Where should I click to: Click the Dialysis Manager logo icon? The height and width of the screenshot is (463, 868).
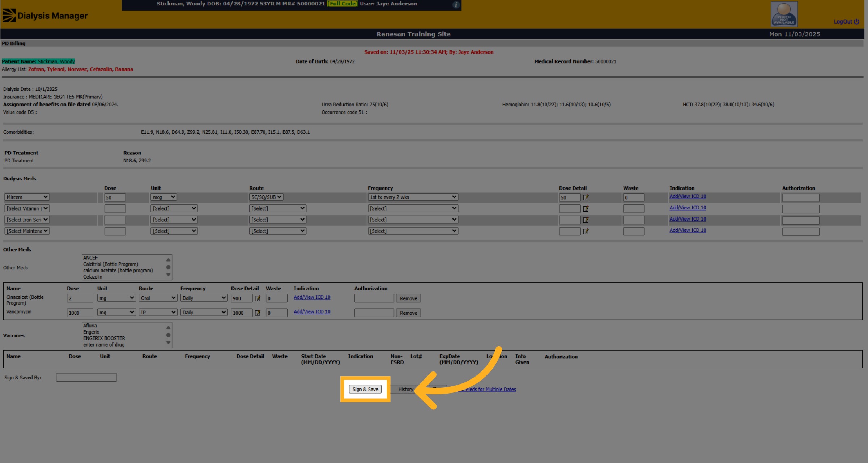[x=9, y=16]
